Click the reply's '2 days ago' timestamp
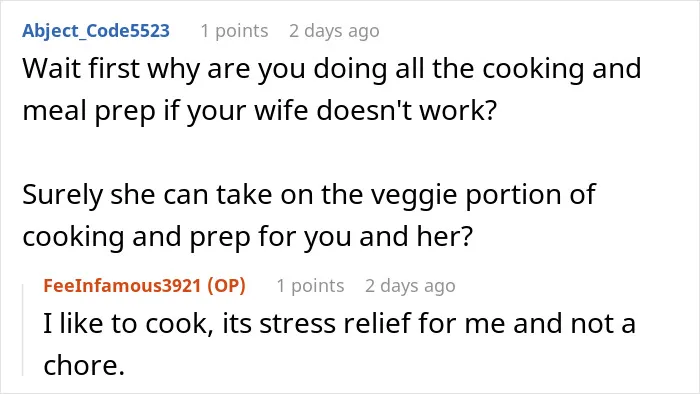Image resolution: width=700 pixels, height=394 pixels. pos(410,286)
